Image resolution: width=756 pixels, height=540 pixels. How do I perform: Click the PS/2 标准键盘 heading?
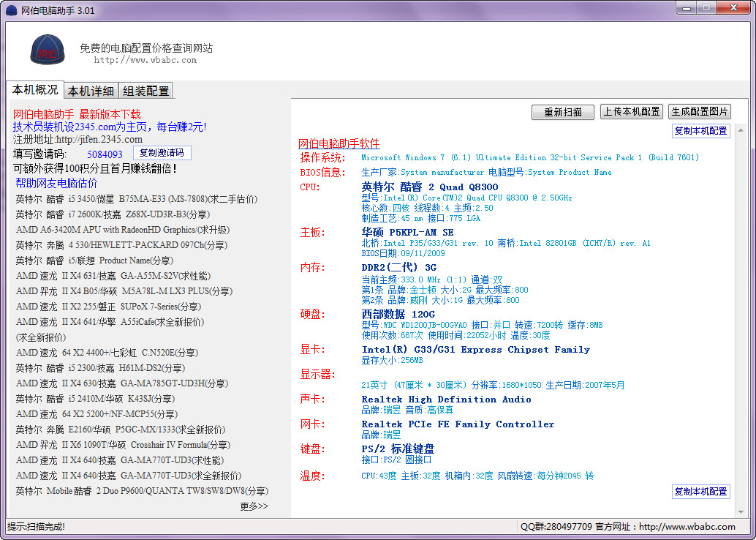click(x=398, y=449)
